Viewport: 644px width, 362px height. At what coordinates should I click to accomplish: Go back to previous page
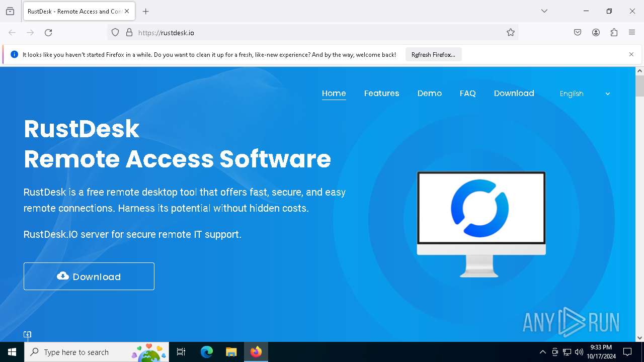[12, 33]
